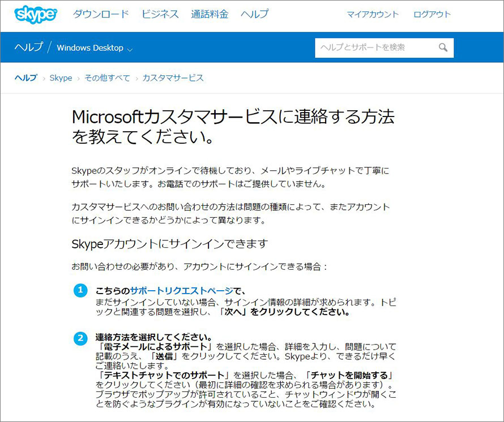
Task: Click ログアウト to sign out
Action: [x=432, y=15]
